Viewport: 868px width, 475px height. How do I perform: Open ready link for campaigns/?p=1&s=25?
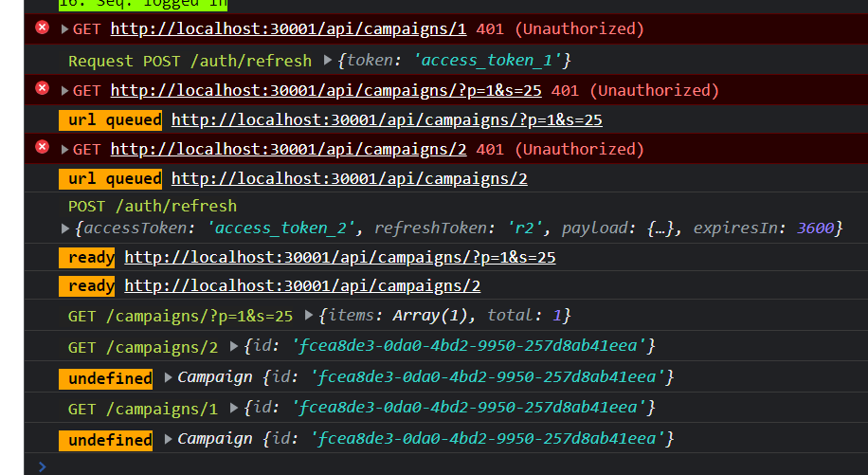point(340,258)
